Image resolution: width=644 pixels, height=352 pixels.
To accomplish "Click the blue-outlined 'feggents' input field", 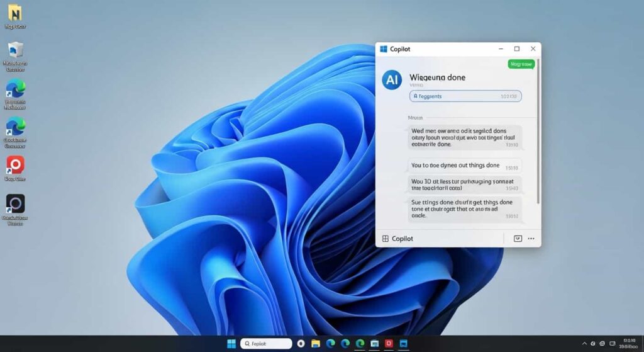I will [465, 96].
